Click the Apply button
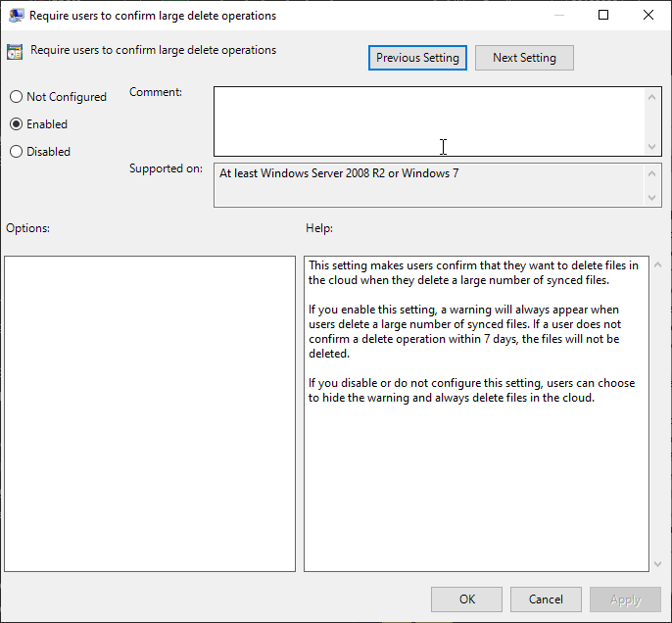Viewport: 672px width, 623px height. click(x=625, y=599)
